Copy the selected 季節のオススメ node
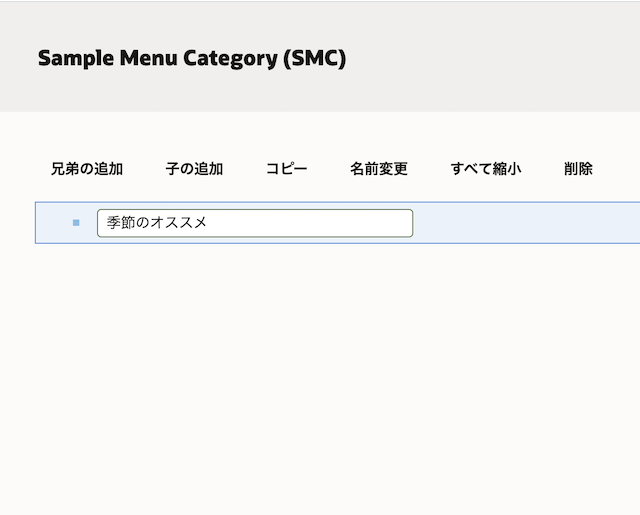The height and width of the screenshot is (515, 640). 286,169
